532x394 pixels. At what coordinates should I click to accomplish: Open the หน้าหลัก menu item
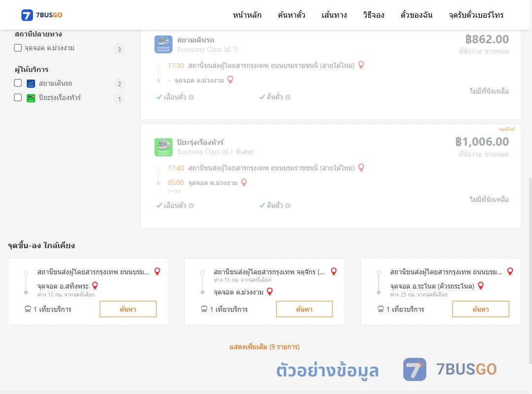247,15
